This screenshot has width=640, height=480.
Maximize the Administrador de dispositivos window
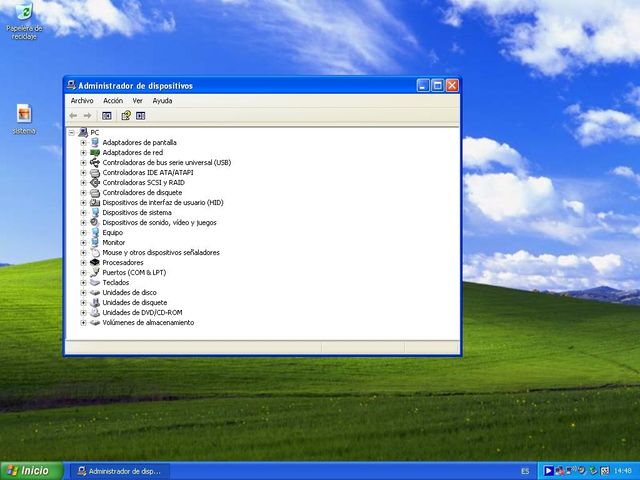coord(438,86)
